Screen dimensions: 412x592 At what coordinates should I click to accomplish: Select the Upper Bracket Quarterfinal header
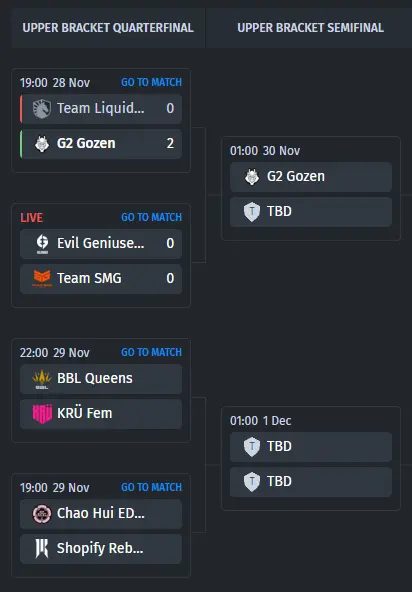pos(108,28)
